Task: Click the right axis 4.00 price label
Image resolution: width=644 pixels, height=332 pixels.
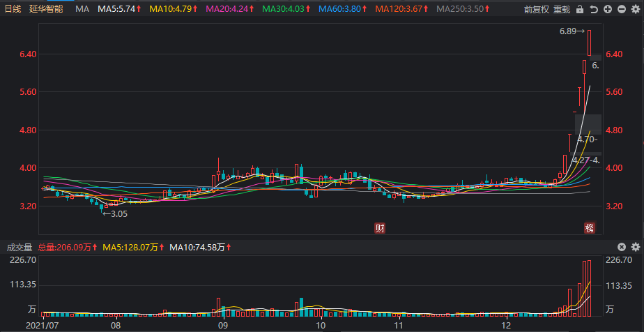Action: [x=615, y=168]
